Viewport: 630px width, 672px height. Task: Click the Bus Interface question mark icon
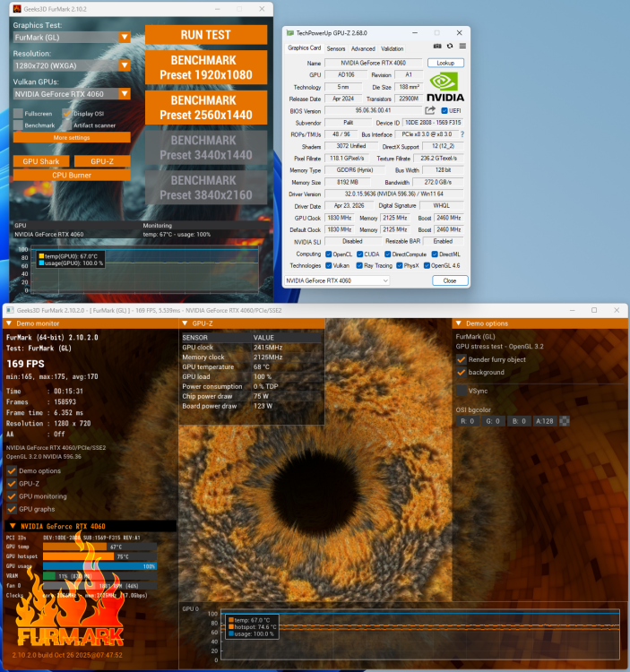[462, 134]
